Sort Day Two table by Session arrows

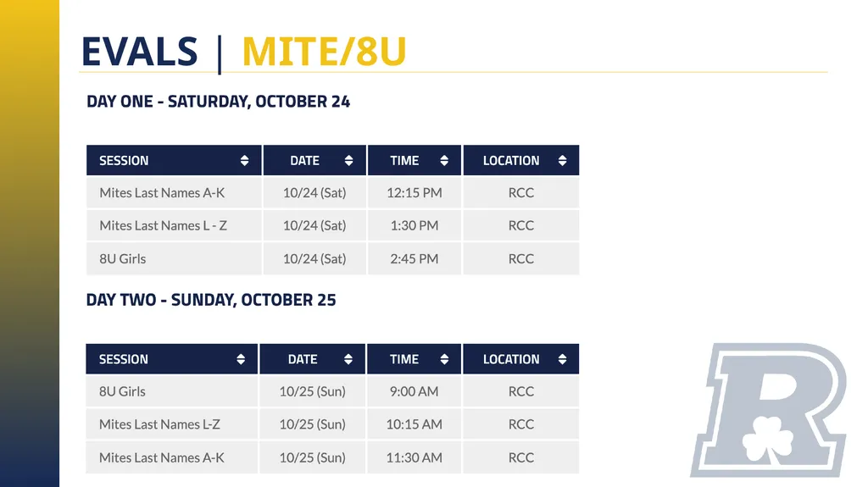(x=241, y=359)
